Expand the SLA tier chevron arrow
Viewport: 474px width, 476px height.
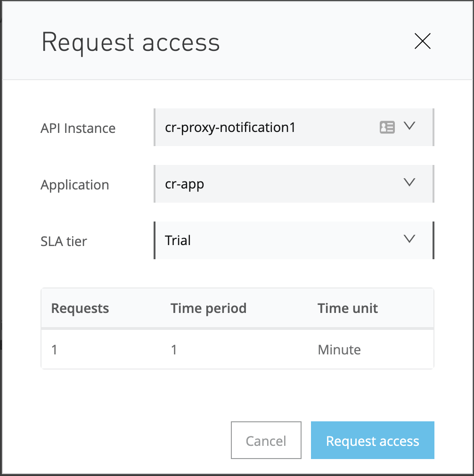pyautogui.click(x=409, y=239)
